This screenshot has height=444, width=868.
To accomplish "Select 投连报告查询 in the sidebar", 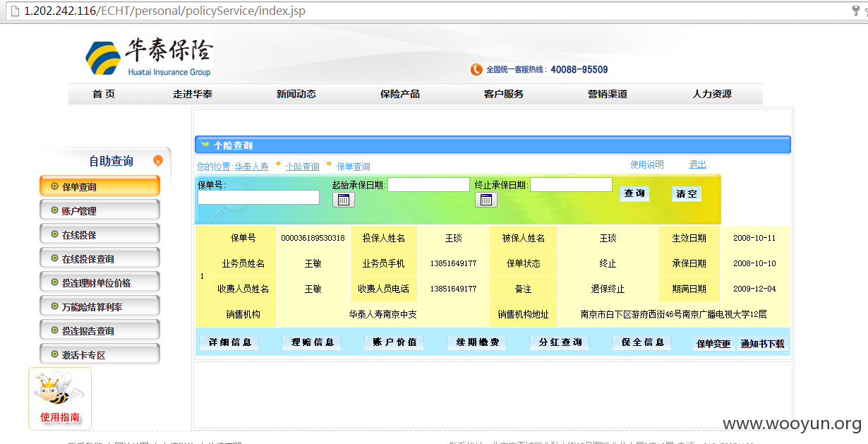I will tap(100, 330).
